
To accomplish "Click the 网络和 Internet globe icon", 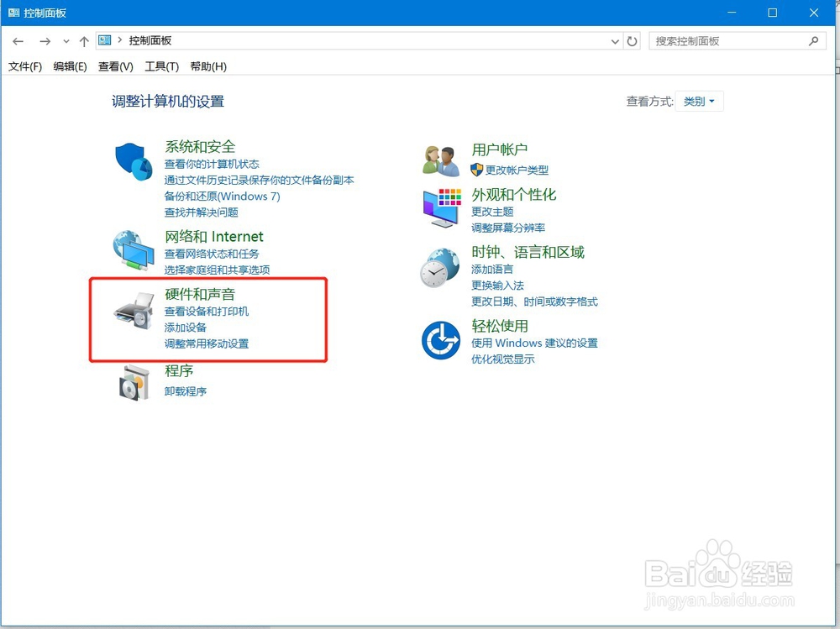I will tap(134, 250).
